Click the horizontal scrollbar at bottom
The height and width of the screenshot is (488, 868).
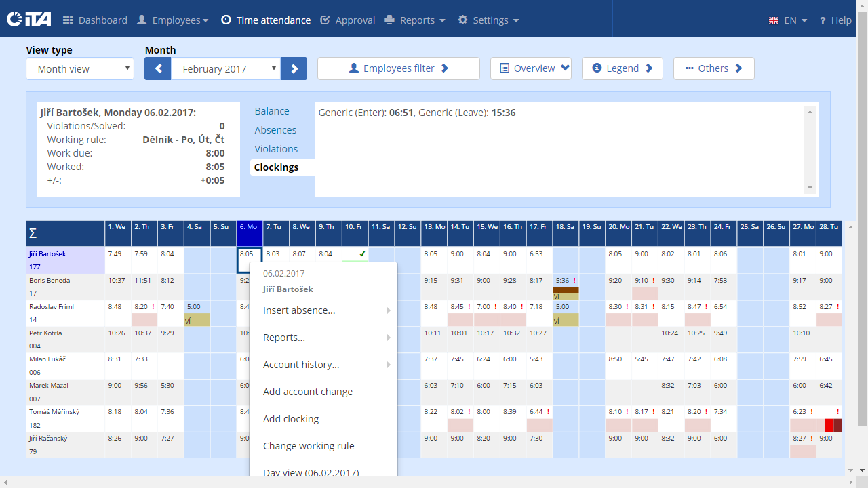pyautogui.click(x=429, y=482)
